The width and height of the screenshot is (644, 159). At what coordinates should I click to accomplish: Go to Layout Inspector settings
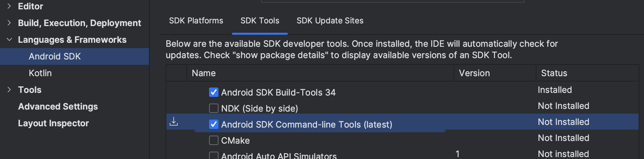[53, 123]
